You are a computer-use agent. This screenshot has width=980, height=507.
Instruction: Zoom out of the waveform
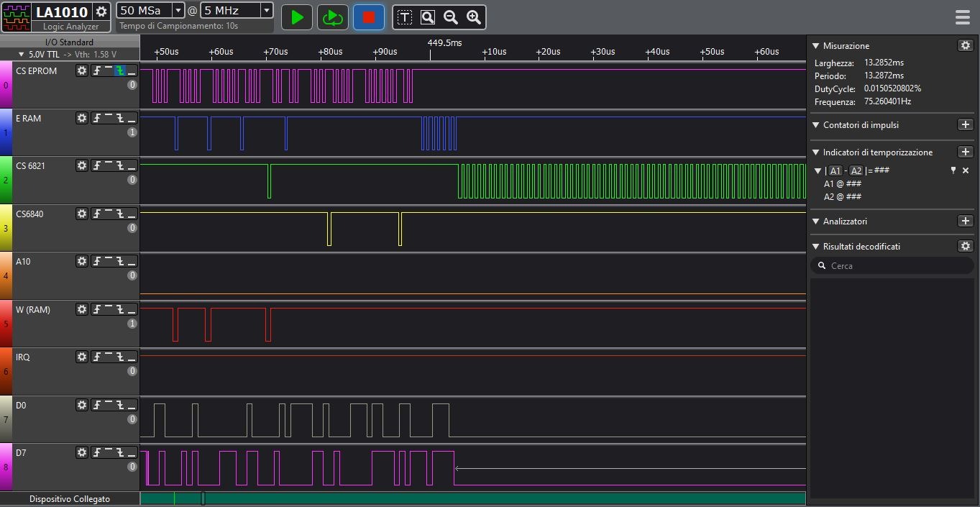pos(451,17)
